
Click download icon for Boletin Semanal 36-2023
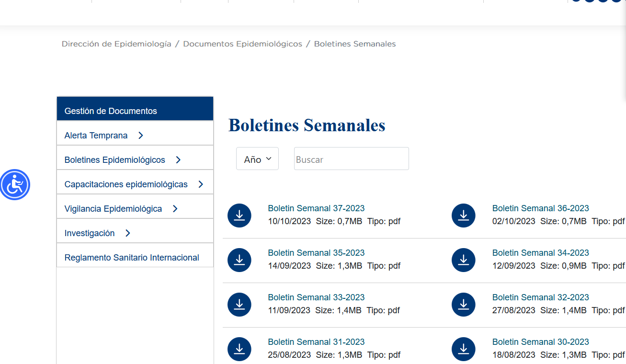[463, 216]
